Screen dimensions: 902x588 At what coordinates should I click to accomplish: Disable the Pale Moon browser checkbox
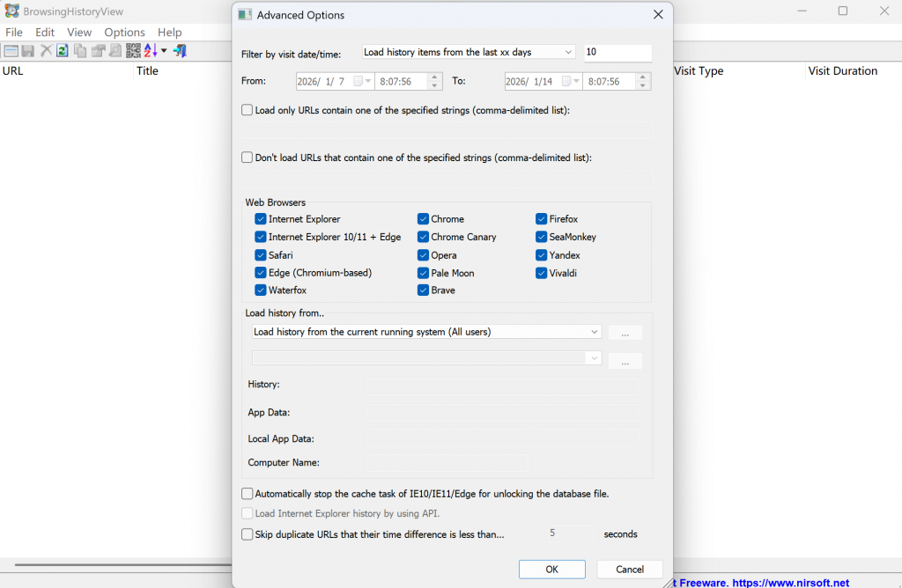[x=424, y=273]
